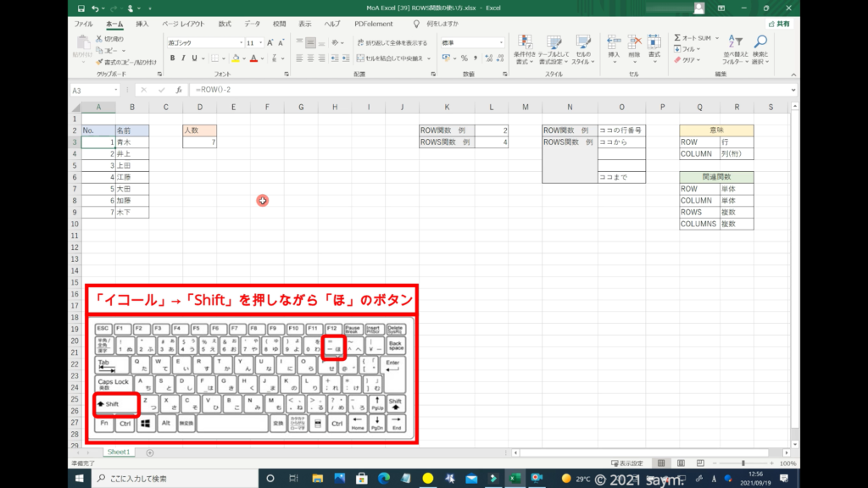Image resolution: width=868 pixels, height=488 pixels.
Task: Click the find and select magnifier icon
Action: (x=759, y=42)
